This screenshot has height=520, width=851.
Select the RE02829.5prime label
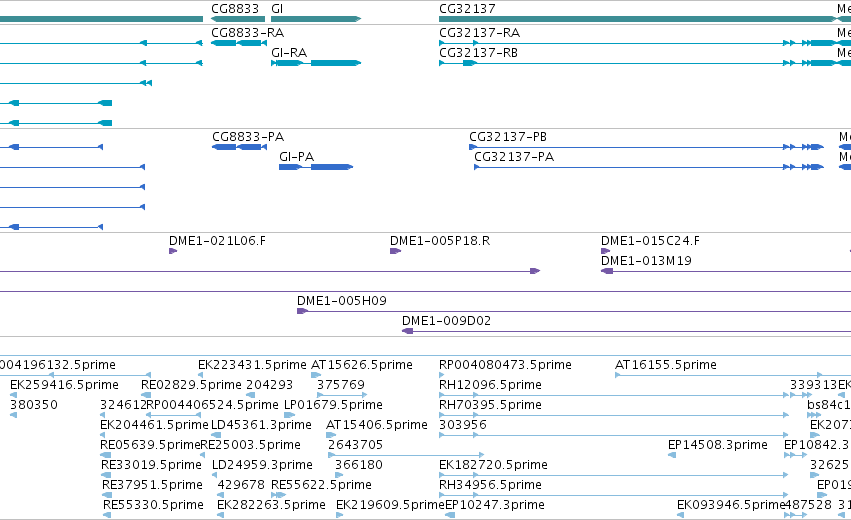(191, 385)
